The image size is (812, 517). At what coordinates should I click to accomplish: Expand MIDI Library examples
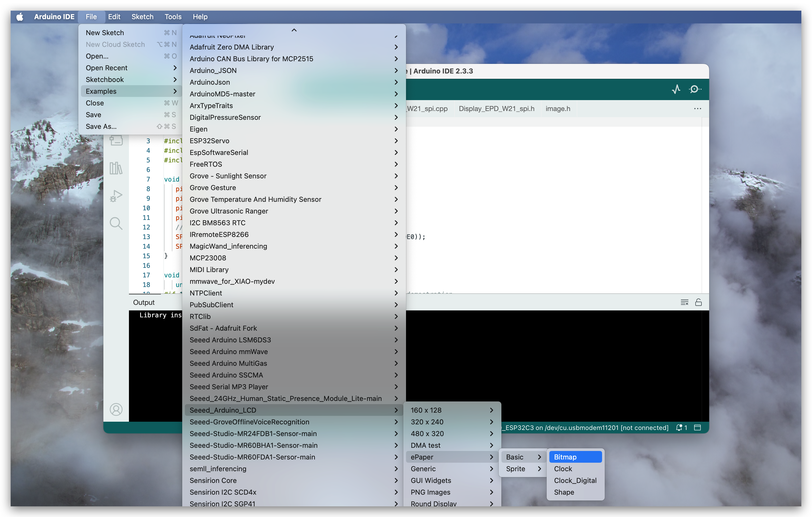[x=294, y=270]
